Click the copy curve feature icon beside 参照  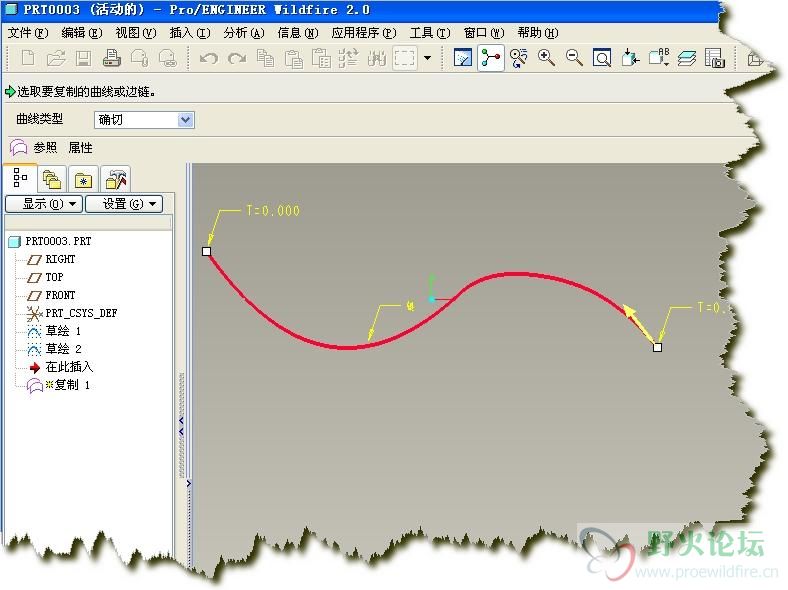pos(19,148)
